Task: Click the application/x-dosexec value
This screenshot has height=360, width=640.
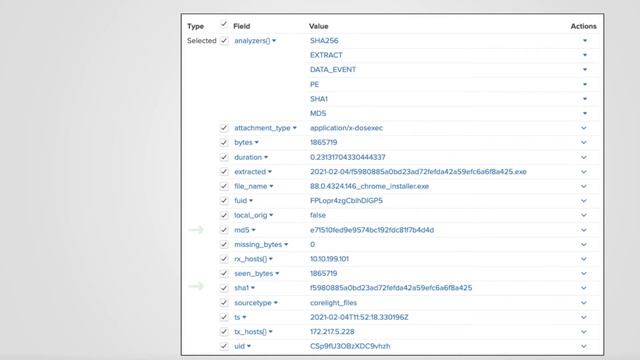Action: 346,128
